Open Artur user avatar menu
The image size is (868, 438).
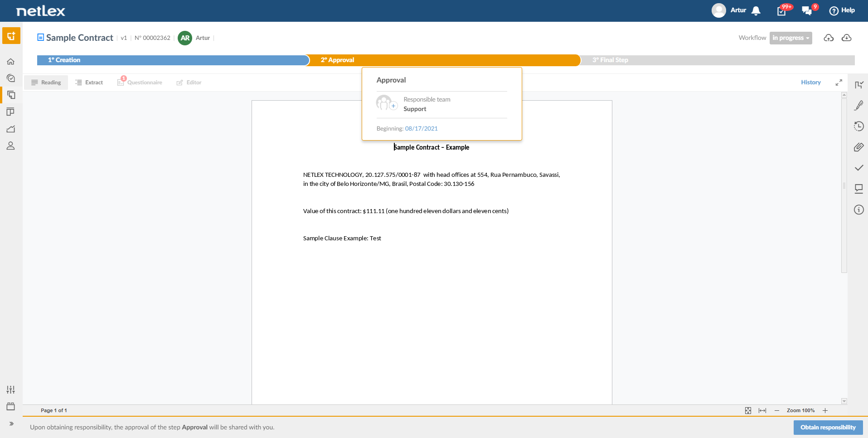[x=719, y=10]
